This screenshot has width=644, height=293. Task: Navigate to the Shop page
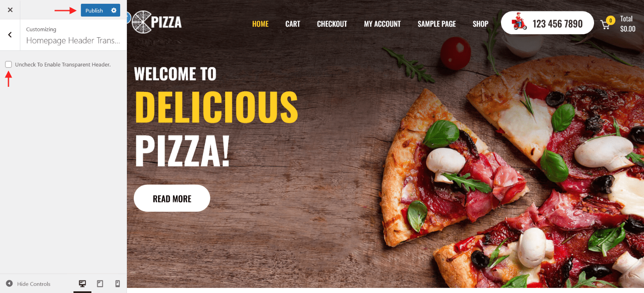point(480,24)
